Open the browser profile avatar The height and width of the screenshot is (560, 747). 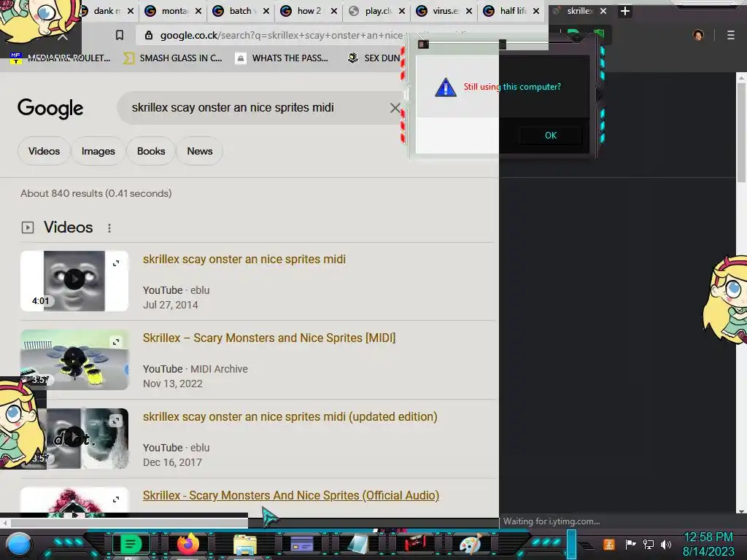(x=698, y=35)
